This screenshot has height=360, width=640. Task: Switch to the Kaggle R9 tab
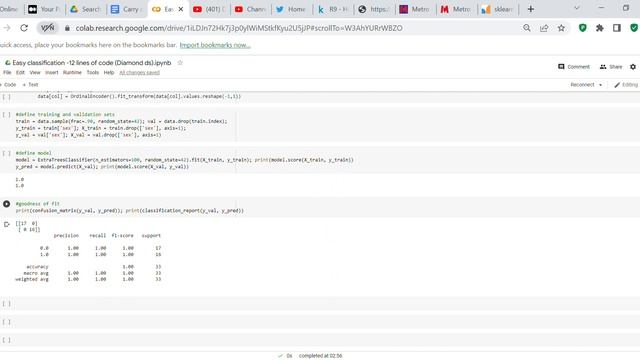pyautogui.click(x=332, y=9)
